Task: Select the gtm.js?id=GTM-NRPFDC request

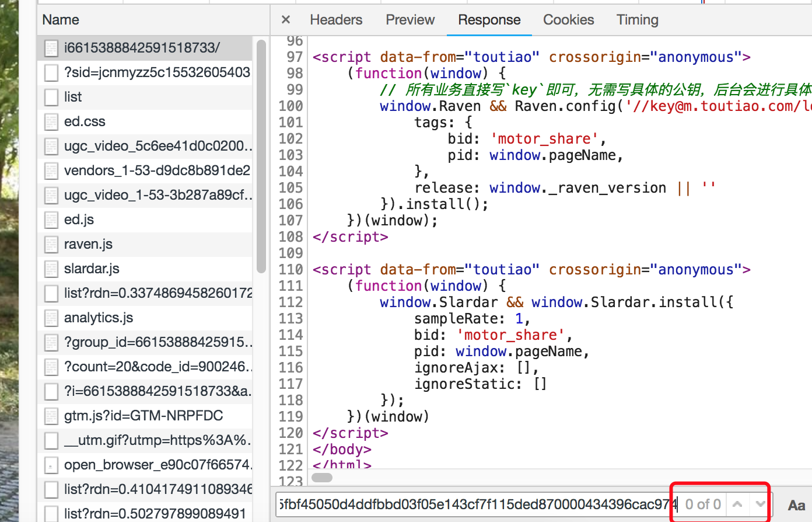Action: pos(145,416)
